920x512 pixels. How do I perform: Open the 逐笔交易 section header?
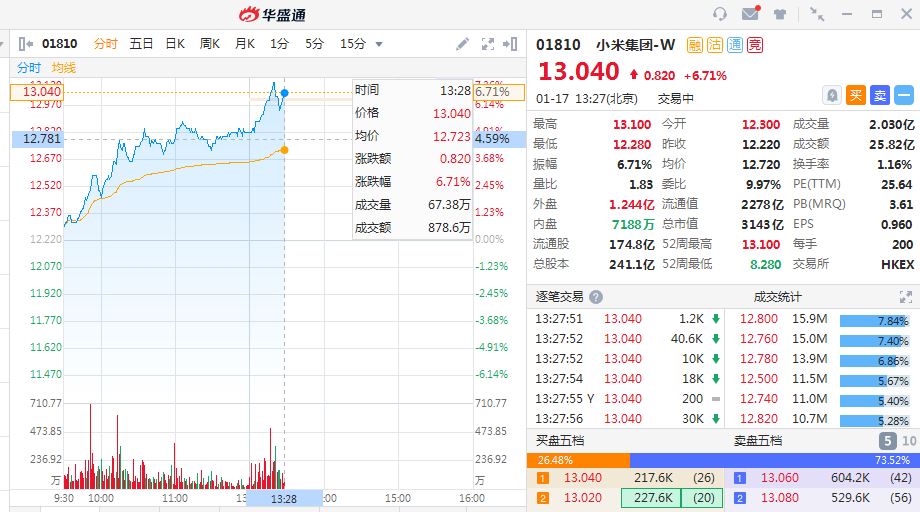tap(559, 297)
